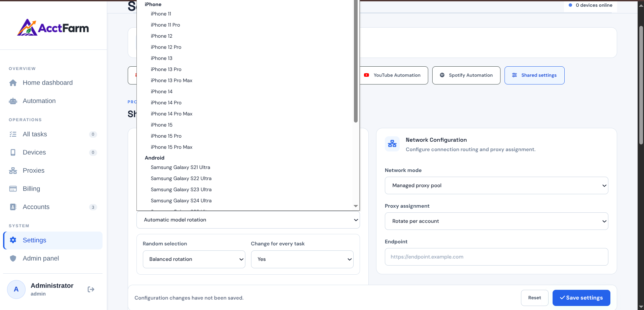Screen dimensions: 644x310
Task: Click the sliders icon in Shared settings
Action: click(x=515, y=75)
